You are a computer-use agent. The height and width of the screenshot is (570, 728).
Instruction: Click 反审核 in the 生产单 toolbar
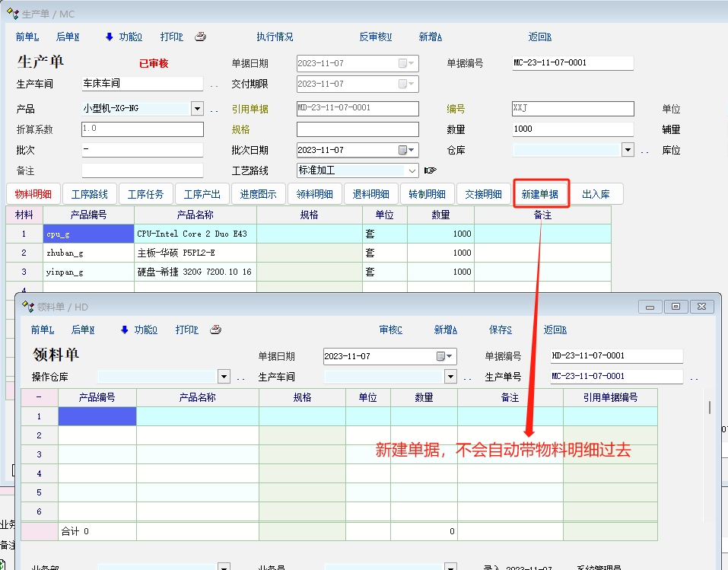coord(375,37)
